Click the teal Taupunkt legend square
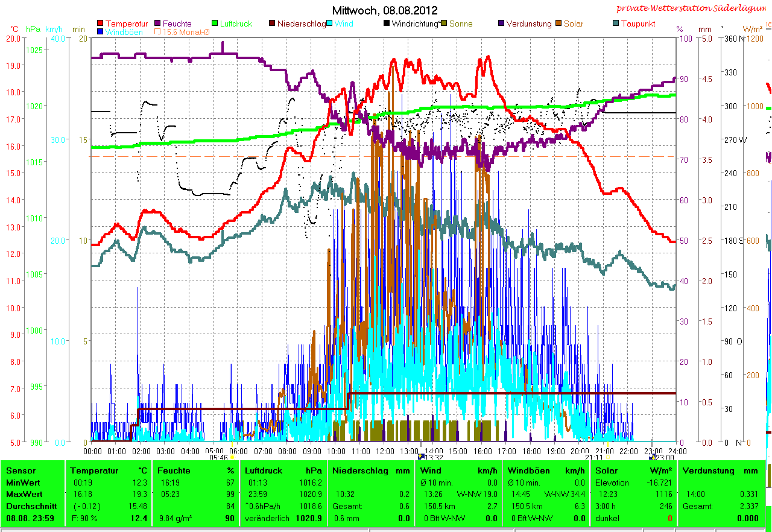This screenshot has height=532, width=772. pyautogui.click(x=616, y=24)
